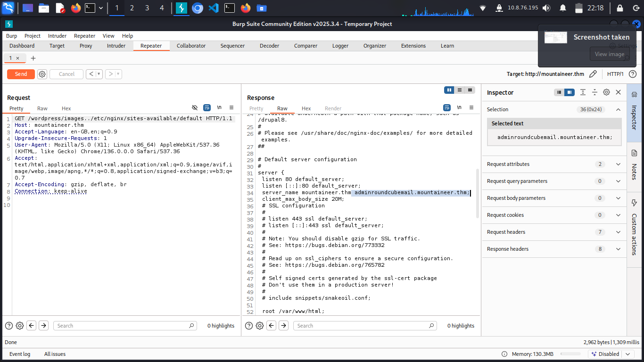Add a new Repeater tab
This screenshot has width=644, height=362.
(33, 58)
